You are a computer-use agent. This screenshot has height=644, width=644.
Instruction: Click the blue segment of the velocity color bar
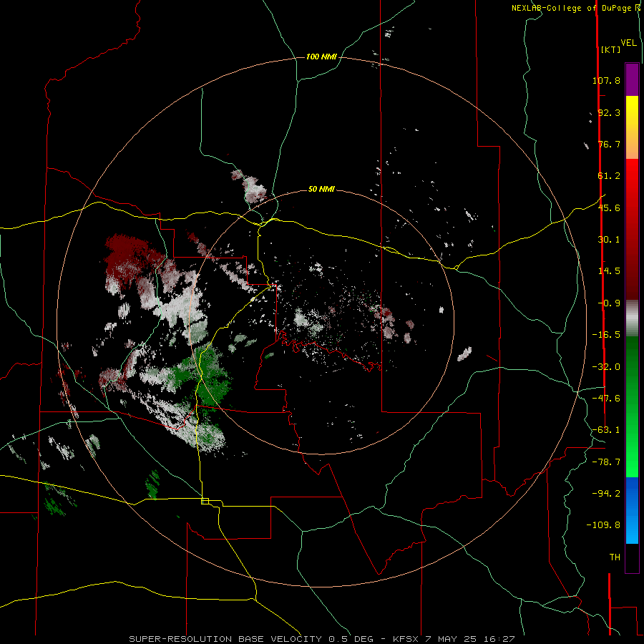click(632, 510)
